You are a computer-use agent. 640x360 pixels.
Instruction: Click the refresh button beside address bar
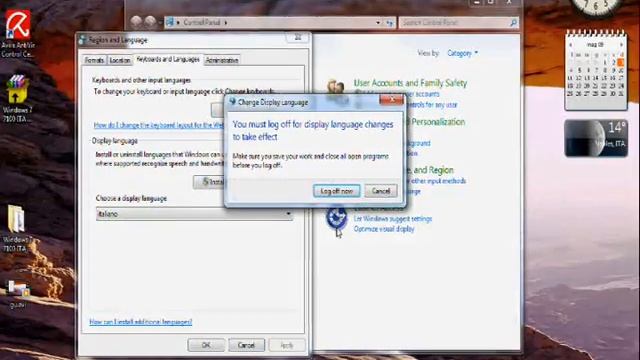(390, 23)
